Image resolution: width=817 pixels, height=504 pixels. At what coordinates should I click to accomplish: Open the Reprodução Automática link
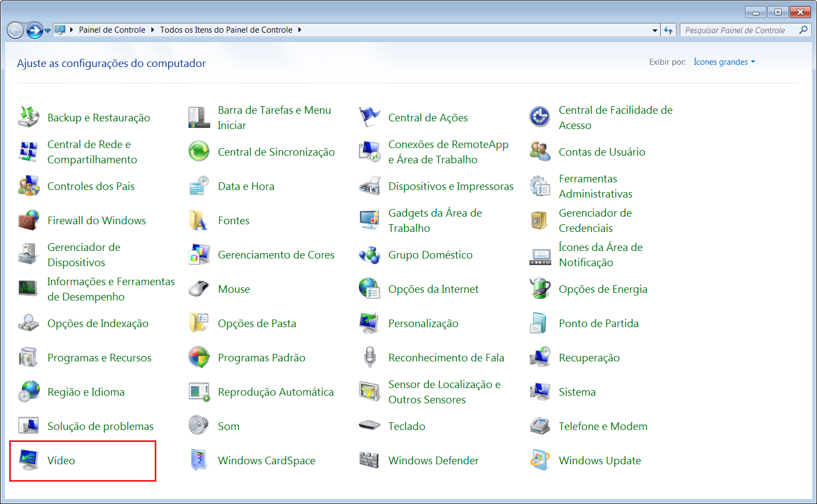tap(276, 392)
